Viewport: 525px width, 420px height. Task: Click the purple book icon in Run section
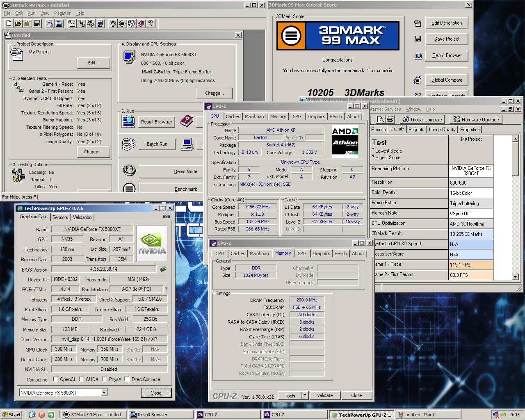(x=187, y=121)
